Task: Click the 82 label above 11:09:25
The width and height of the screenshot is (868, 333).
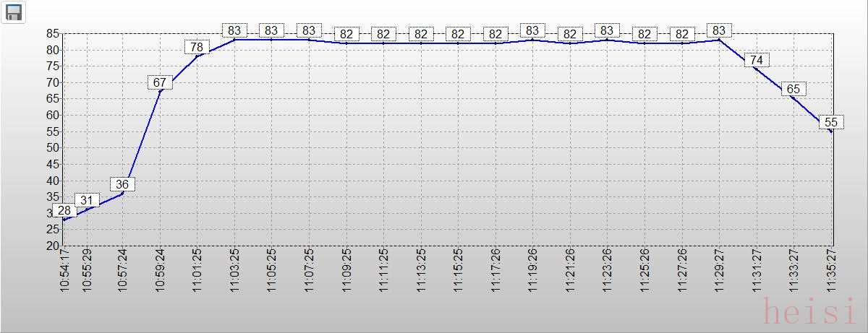Action: click(346, 34)
